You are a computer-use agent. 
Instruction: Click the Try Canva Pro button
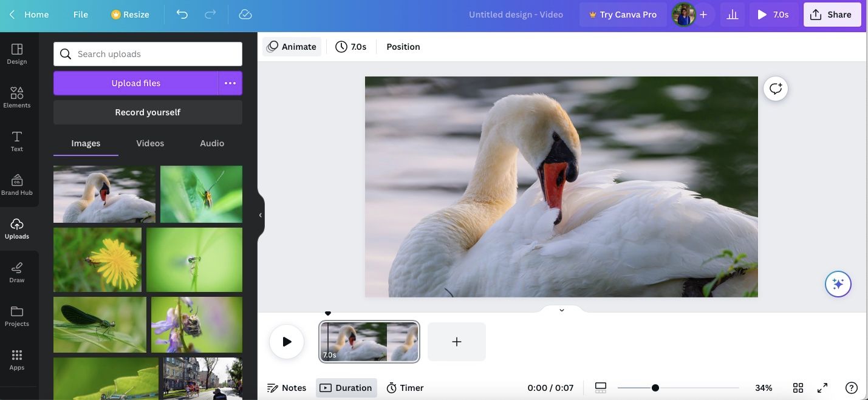tap(623, 13)
